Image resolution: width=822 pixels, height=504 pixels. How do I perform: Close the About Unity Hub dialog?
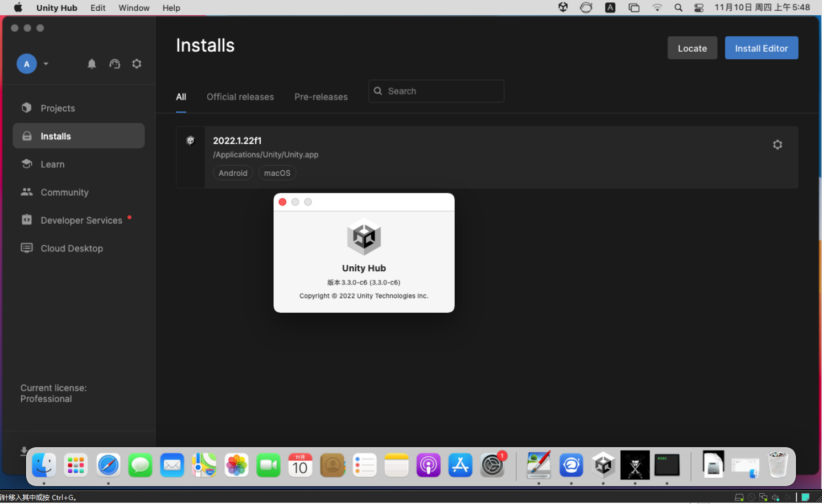[282, 202]
